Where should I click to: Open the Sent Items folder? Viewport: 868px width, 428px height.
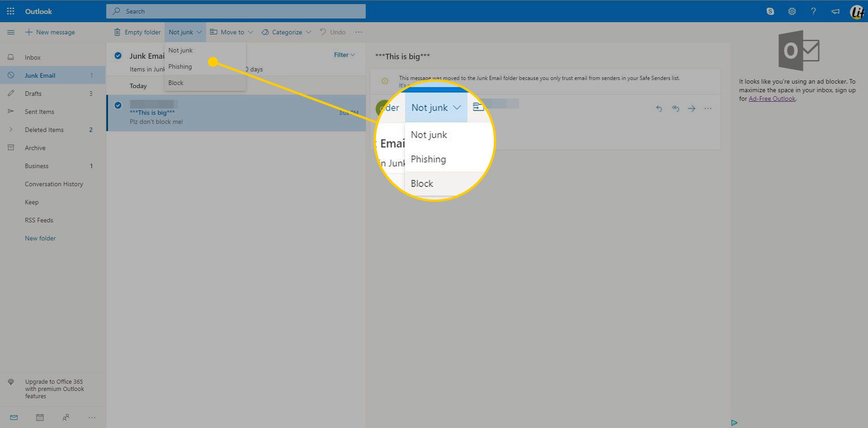53,112
